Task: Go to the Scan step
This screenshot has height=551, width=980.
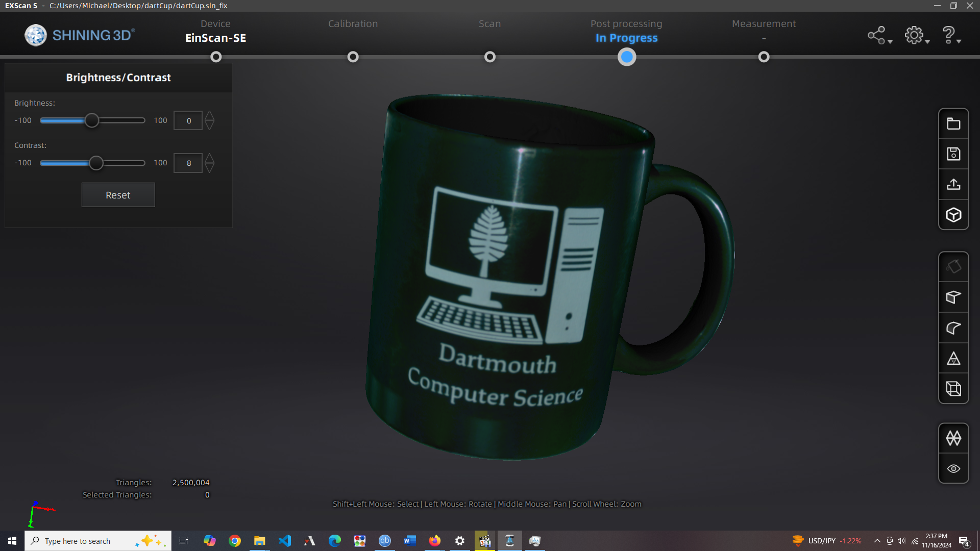Action: click(489, 24)
